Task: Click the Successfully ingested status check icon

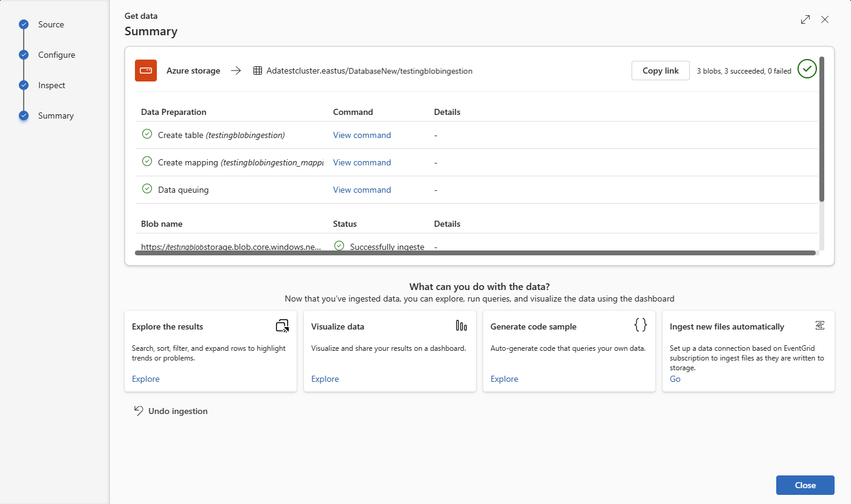Action: pyautogui.click(x=339, y=246)
